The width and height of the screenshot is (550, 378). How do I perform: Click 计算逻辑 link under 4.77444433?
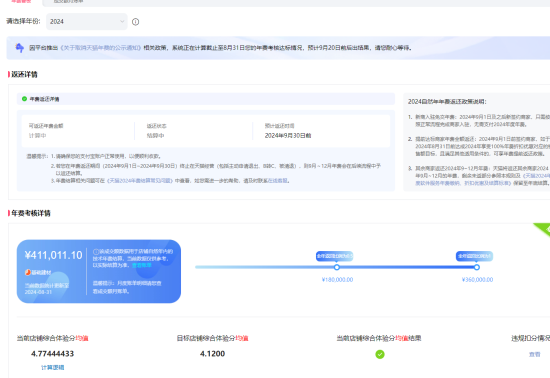click(x=53, y=367)
